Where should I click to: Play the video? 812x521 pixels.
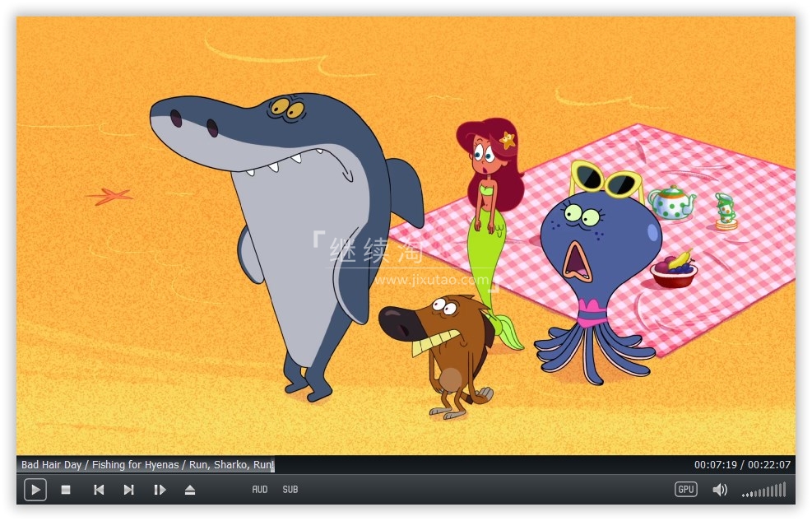click(x=35, y=490)
